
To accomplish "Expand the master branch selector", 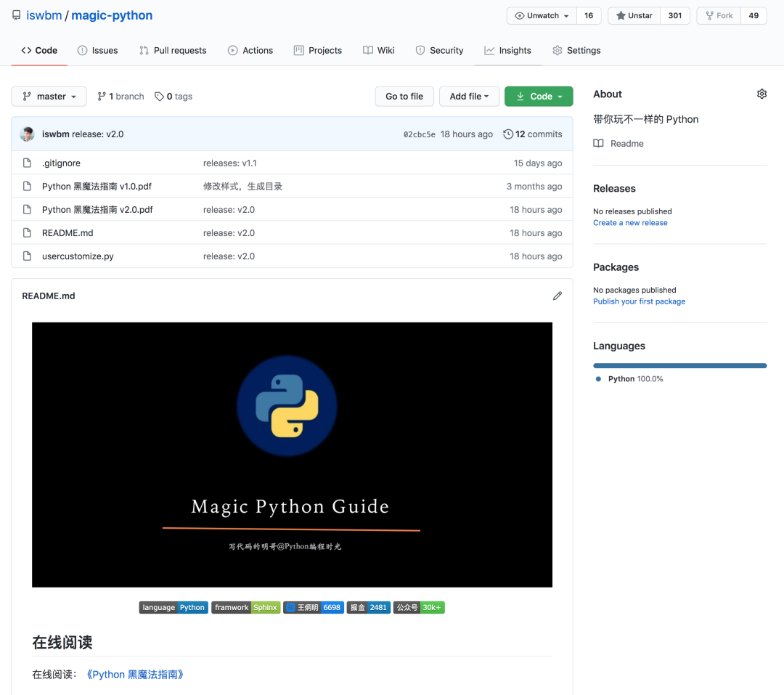I will click(x=49, y=97).
